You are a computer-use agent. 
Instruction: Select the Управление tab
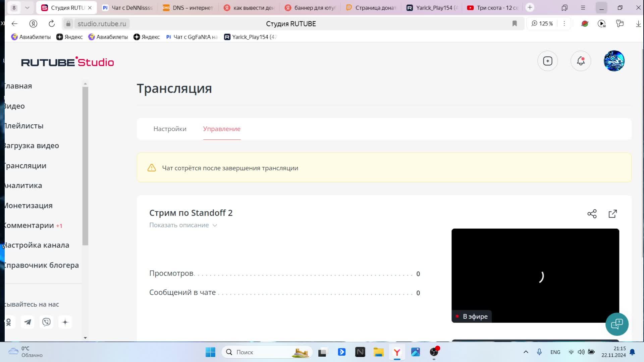[222, 129]
